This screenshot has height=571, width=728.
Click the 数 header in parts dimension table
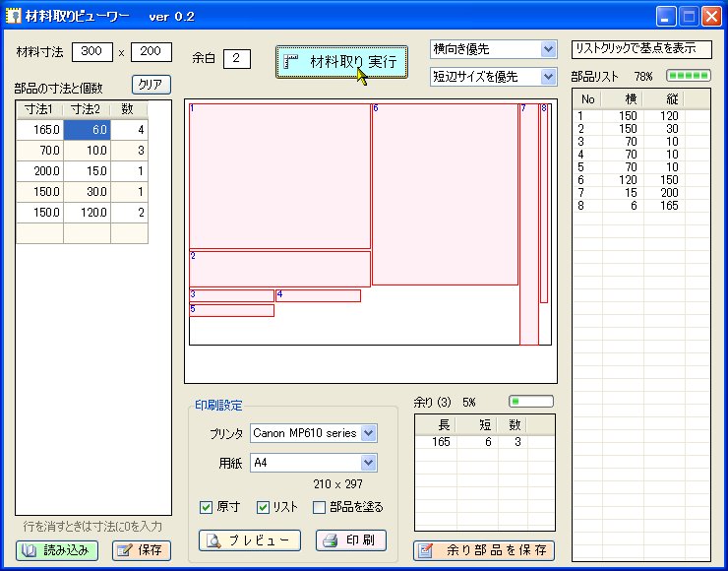point(128,109)
